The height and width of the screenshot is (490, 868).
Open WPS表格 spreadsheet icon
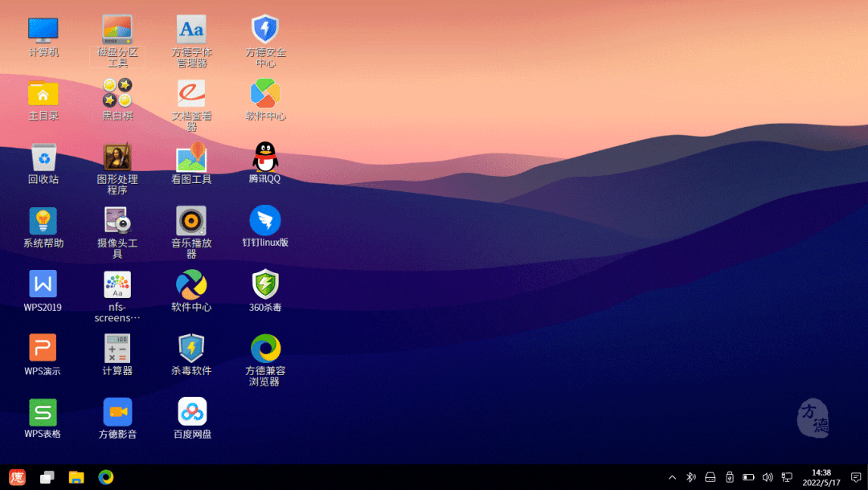coord(43,412)
